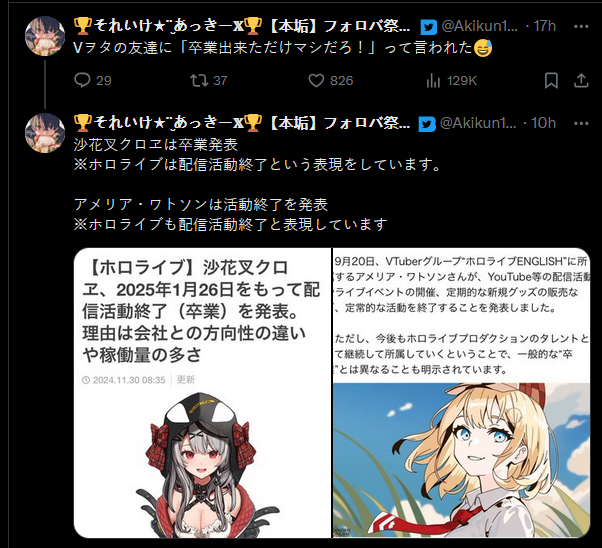602x548 pixels.
Task: Open reply icon on the first tweet
Action: 82,81
